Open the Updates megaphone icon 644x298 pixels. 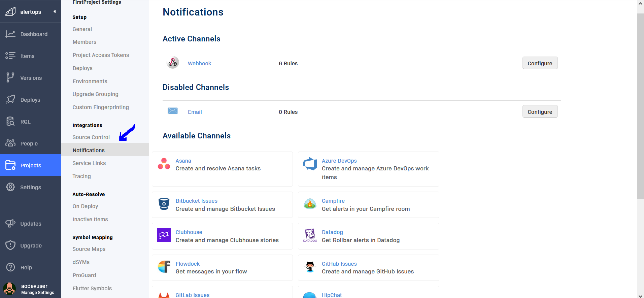10,224
